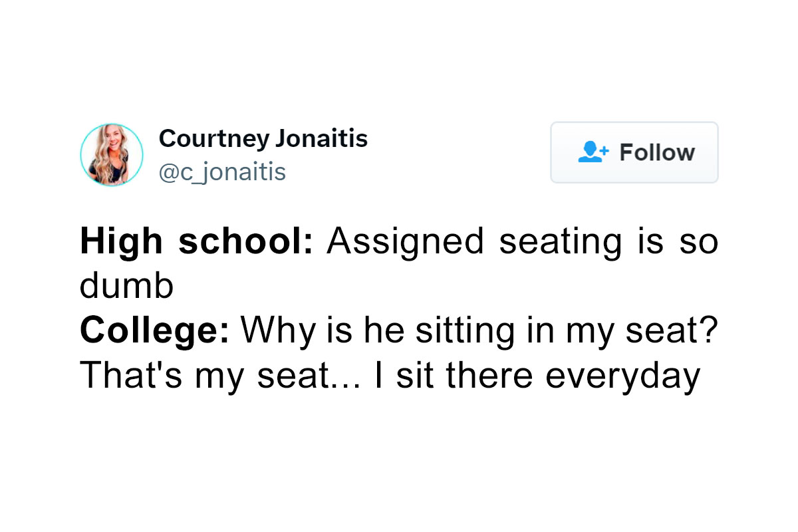Follow this account via the top-right button

(x=634, y=152)
